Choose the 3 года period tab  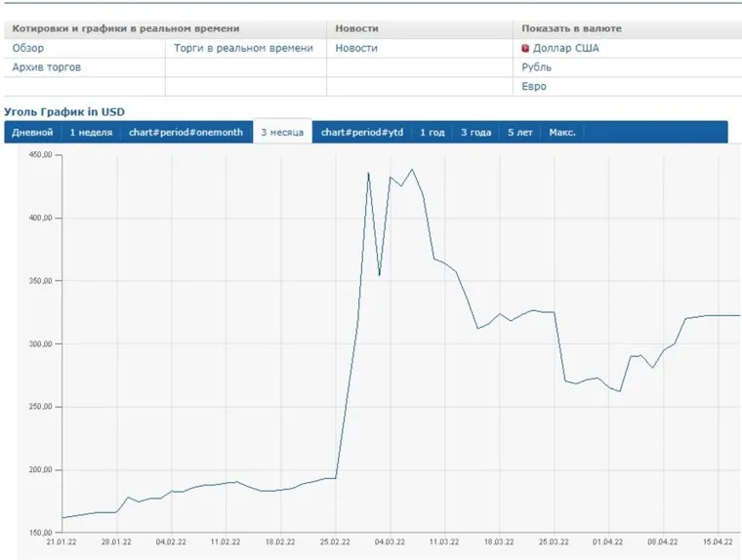click(475, 133)
